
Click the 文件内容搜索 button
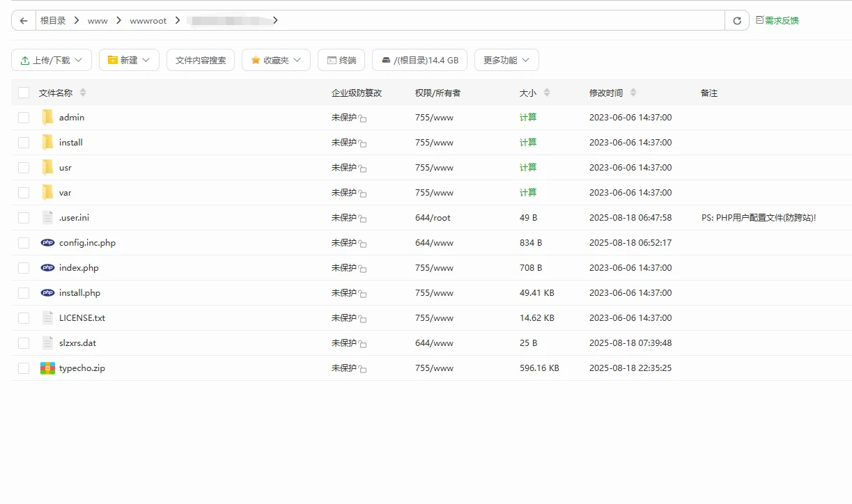(201, 60)
